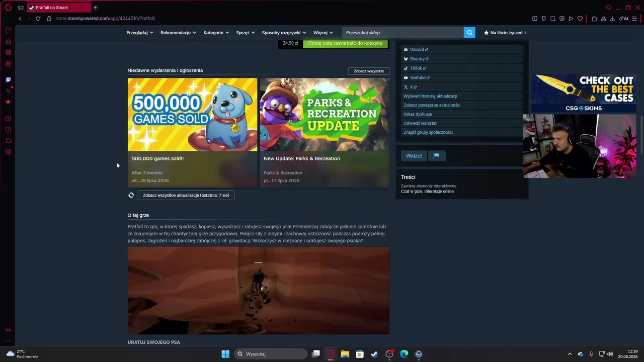
Task: Click Zobacz powiązane aktualności
Action: 432,105
